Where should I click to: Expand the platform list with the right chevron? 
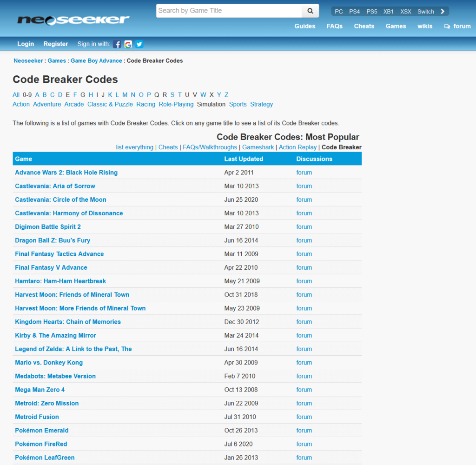pyautogui.click(x=443, y=12)
